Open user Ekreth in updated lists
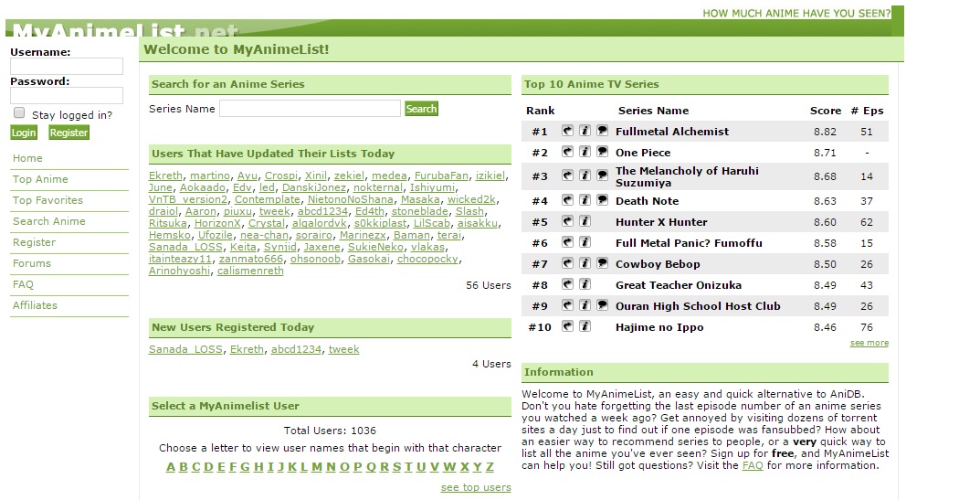 [165, 176]
